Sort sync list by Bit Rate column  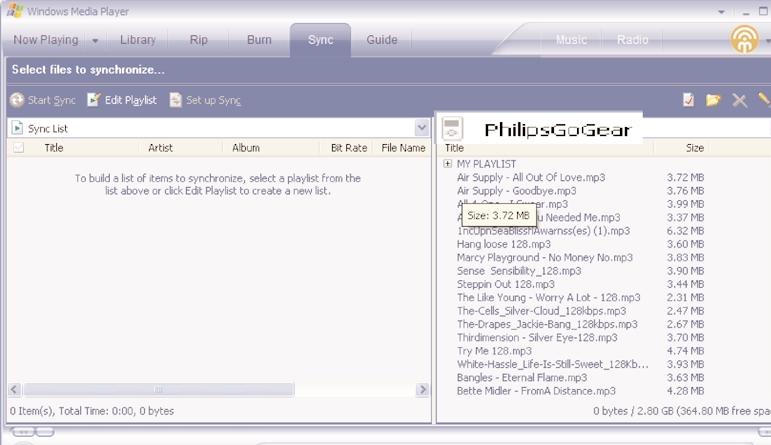[349, 148]
